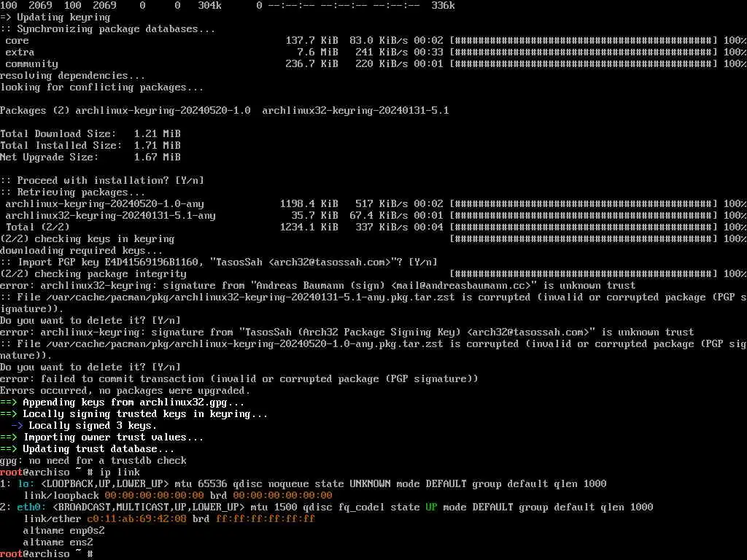This screenshot has height=560, width=747.
Task: Click the 'ip link' command text
Action: coord(120,472)
